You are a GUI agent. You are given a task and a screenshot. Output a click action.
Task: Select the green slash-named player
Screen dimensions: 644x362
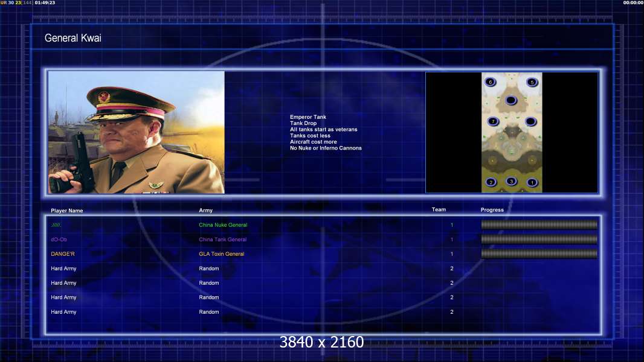tap(56, 225)
